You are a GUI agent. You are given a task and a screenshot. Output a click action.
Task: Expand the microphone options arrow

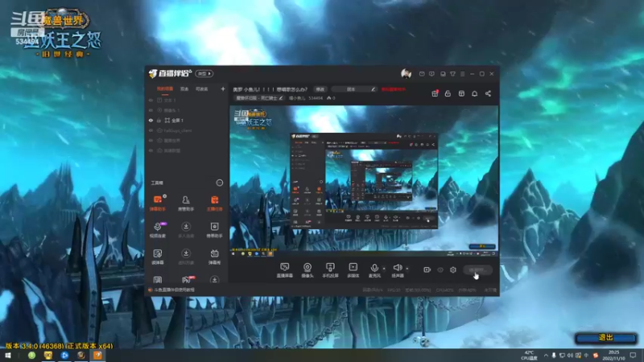coord(384,269)
